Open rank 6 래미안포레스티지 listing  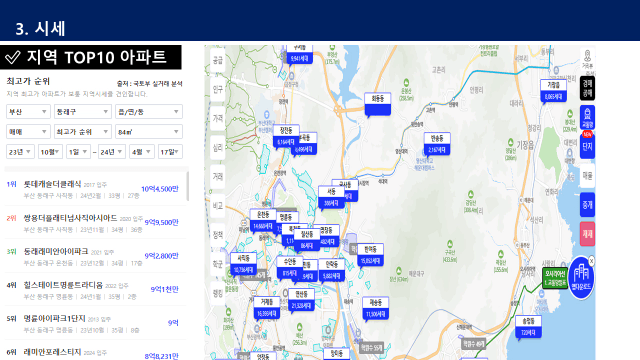94,353
